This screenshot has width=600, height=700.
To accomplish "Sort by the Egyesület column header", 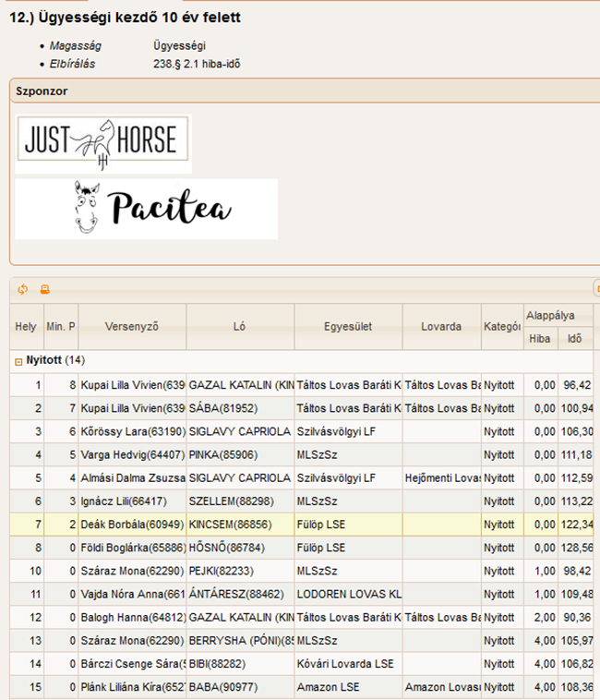I will pos(348,327).
